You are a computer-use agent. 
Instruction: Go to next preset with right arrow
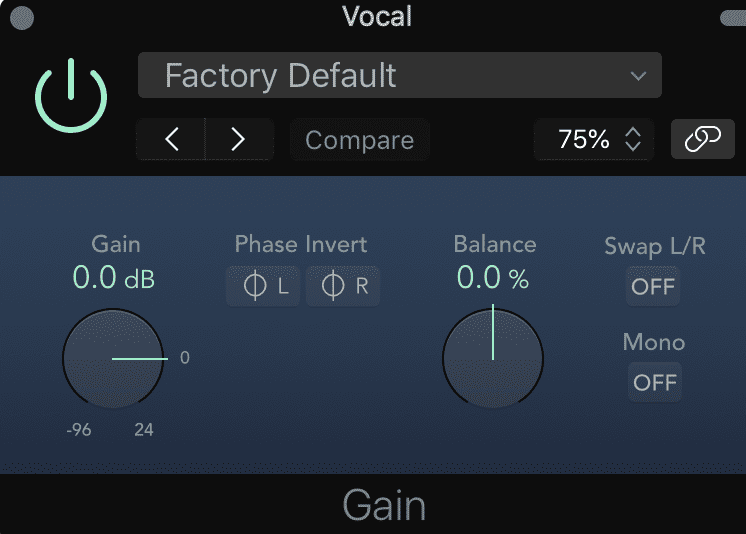click(x=238, y=140)
